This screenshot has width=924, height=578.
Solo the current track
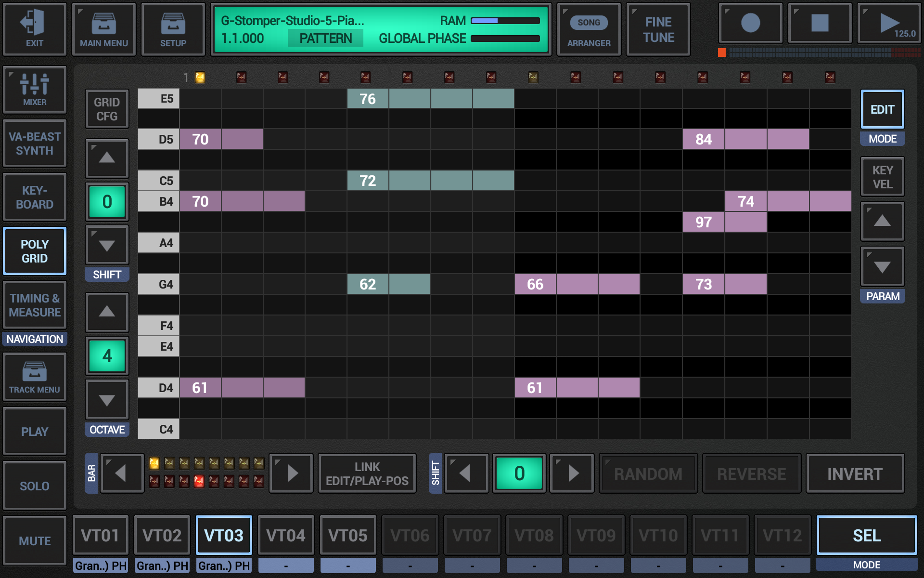click(x=34, y=486)
